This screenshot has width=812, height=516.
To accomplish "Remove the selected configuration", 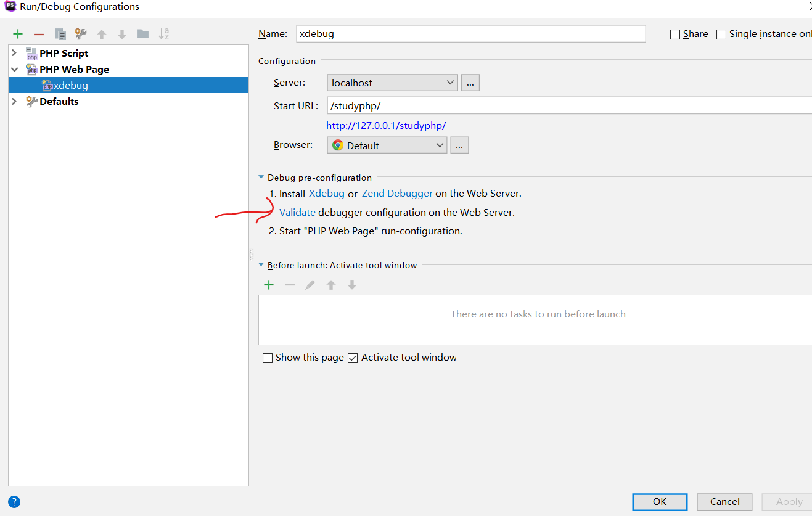I will (39, 34).
